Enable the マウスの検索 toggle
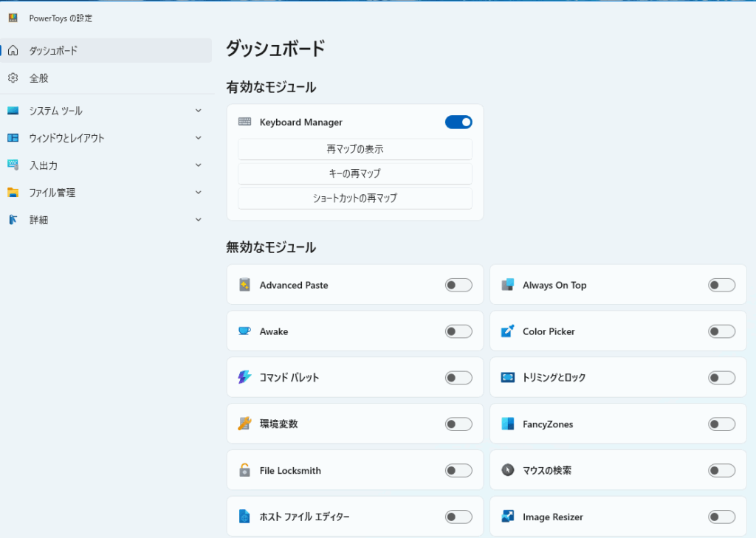The width and height of the screenshot is (756, 538). coord(722,470)
